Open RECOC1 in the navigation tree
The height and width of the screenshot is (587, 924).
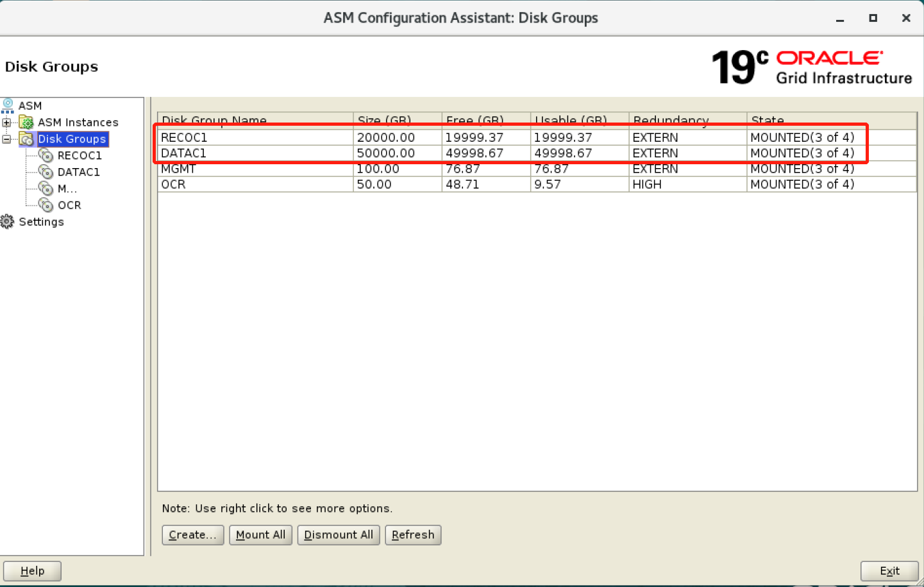[80, 155]
